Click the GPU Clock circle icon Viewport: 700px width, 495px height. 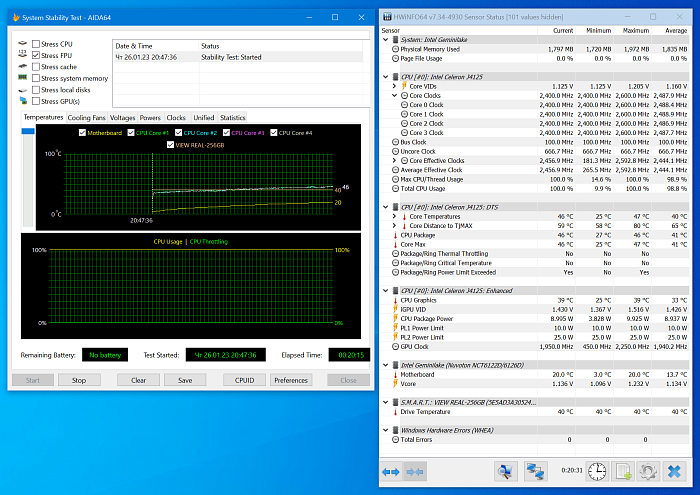click(x=395, y=346)
